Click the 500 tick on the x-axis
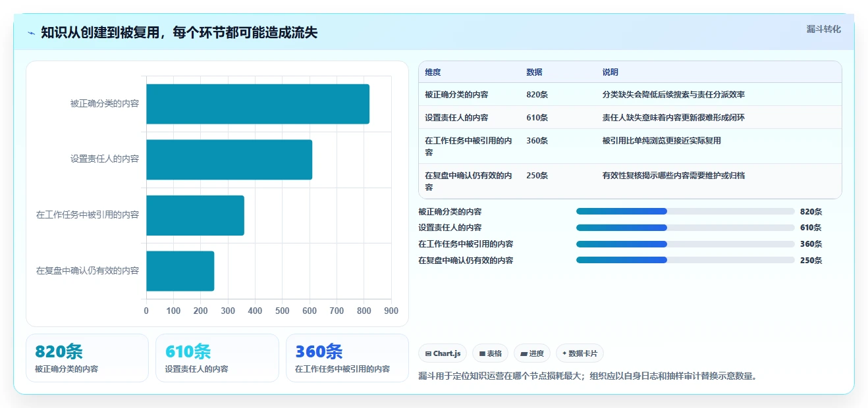Screen dimensions: 868x408 point(283,311)
